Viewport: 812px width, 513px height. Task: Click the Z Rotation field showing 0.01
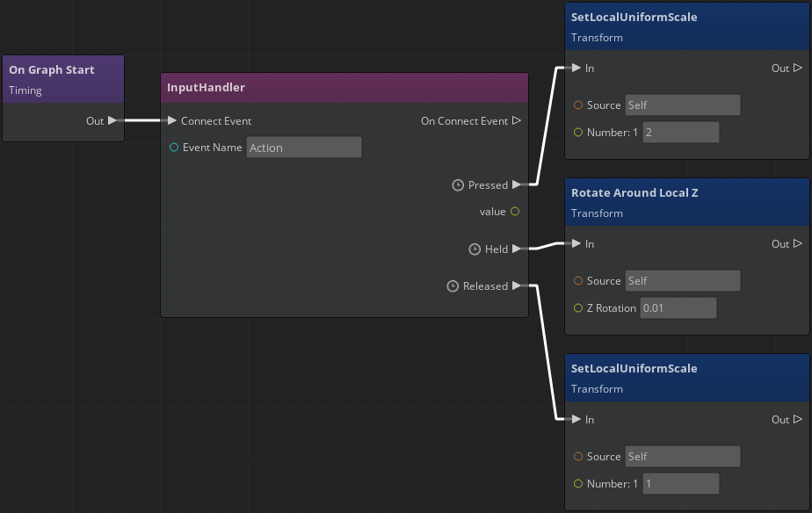tap(678, 307)
